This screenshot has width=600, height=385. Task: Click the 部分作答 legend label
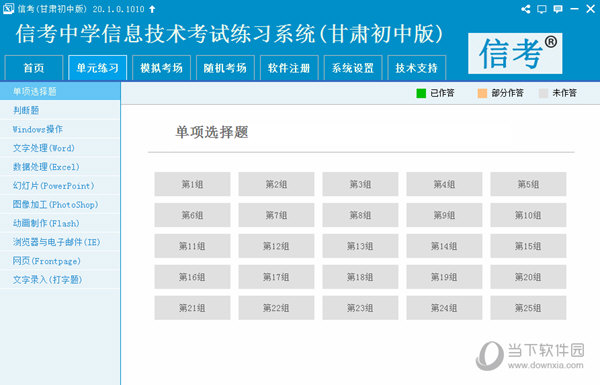pyautogui.click(x=507, y=93)
